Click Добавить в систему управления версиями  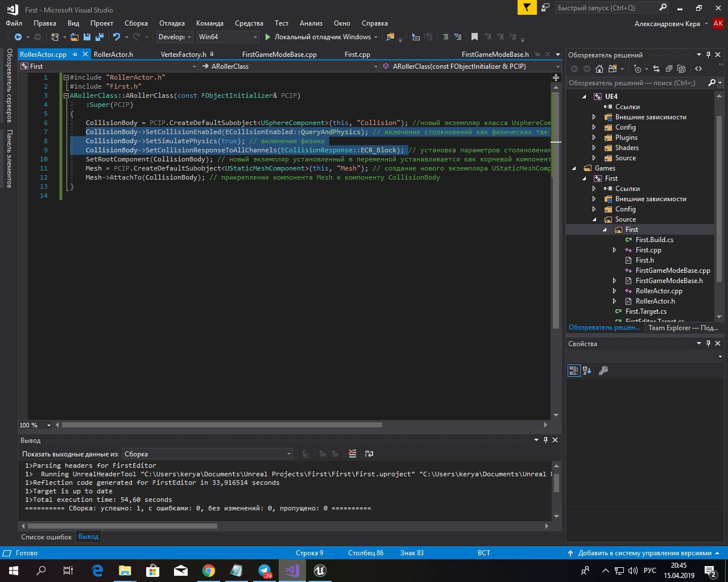coord(644,553)
